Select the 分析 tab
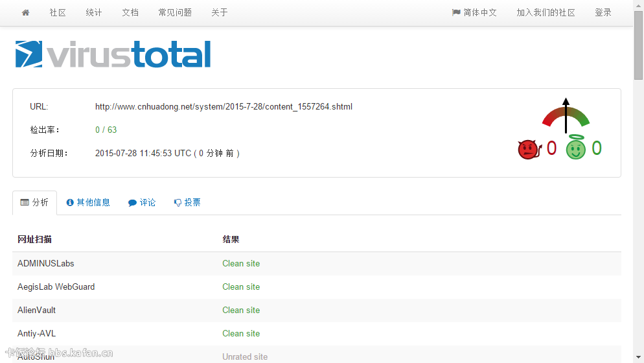Image resolution: width=644 pixels, height=363 pixels. click(x=34, y=203)
